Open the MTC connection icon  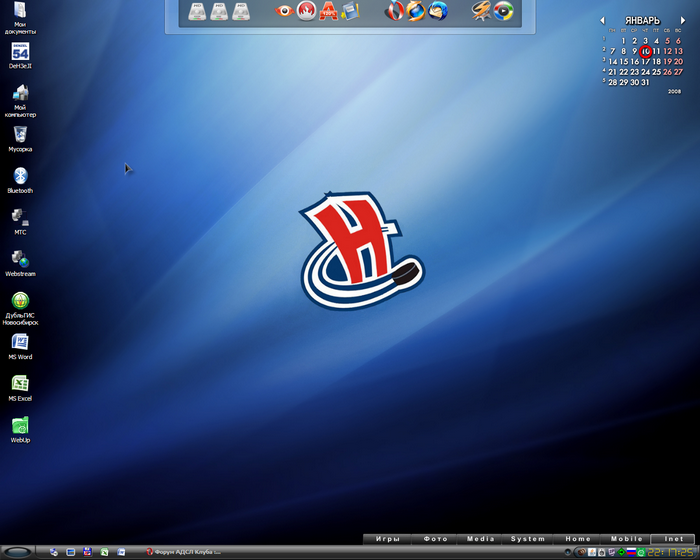[20, 222]
